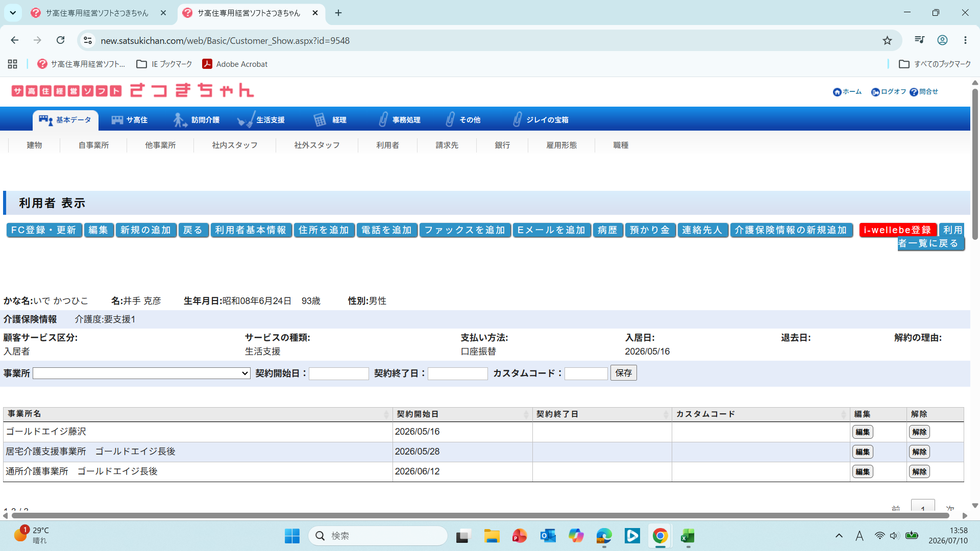This screenshot has width=980, height=551.
Task: Click the 預かり金 button
Action: click(x=650, y=231)
